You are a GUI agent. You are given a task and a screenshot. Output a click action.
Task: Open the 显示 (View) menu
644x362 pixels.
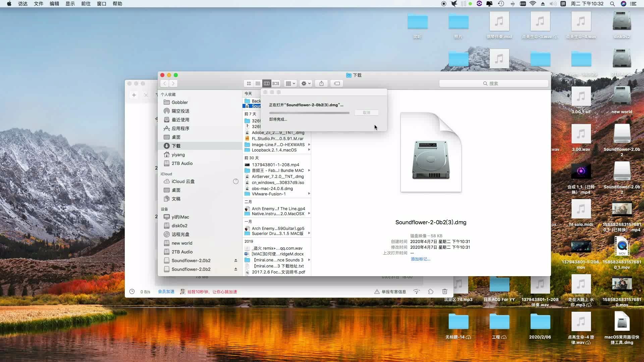pyautogui.click(x=70, y=4)
